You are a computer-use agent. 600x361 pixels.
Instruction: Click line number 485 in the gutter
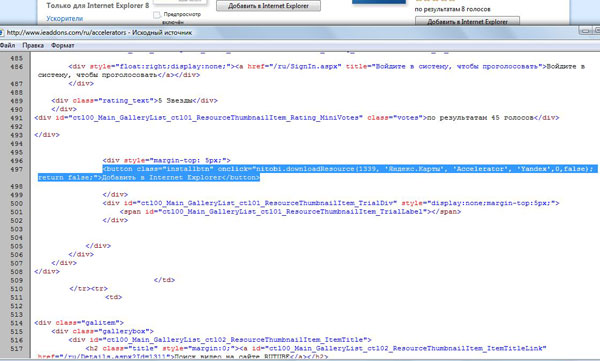(x=16, y=59)
